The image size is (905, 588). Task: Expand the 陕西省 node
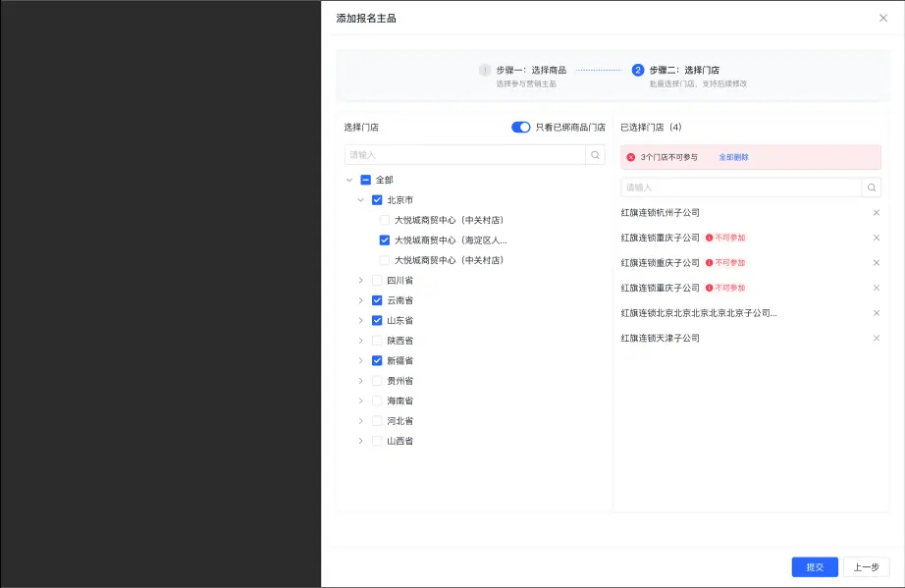[361, 341]
